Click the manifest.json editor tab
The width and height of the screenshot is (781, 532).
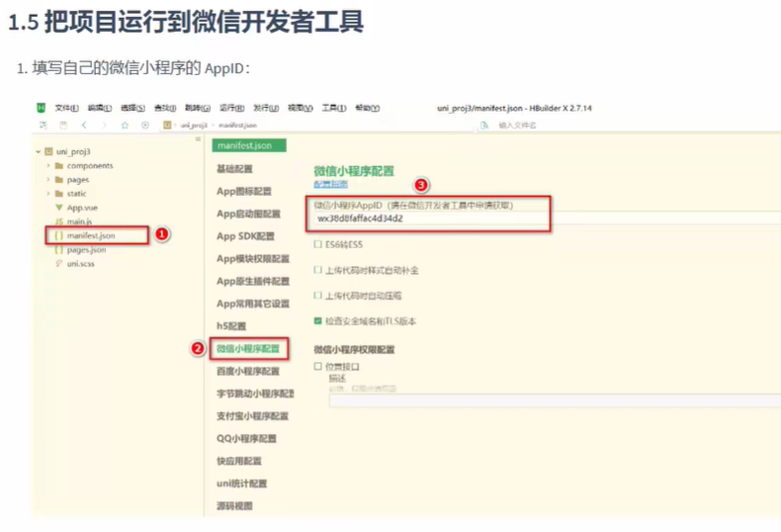[249, 145]
